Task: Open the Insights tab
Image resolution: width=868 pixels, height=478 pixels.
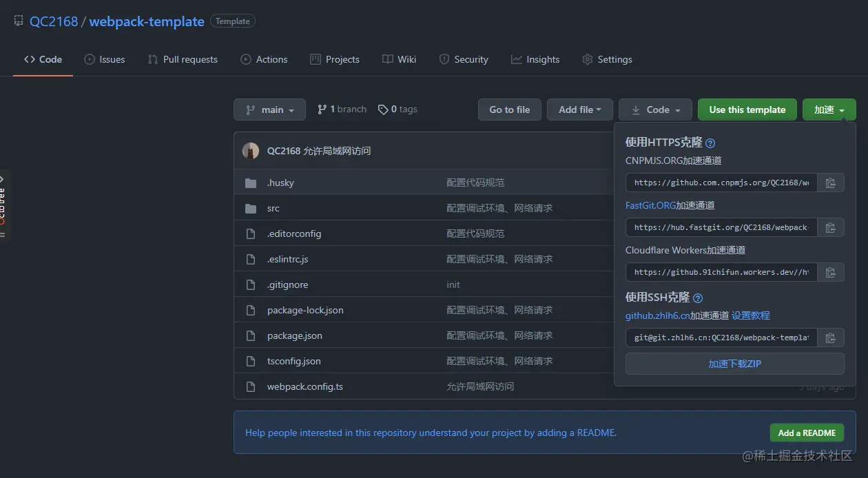Action: [x=535, y=59]
